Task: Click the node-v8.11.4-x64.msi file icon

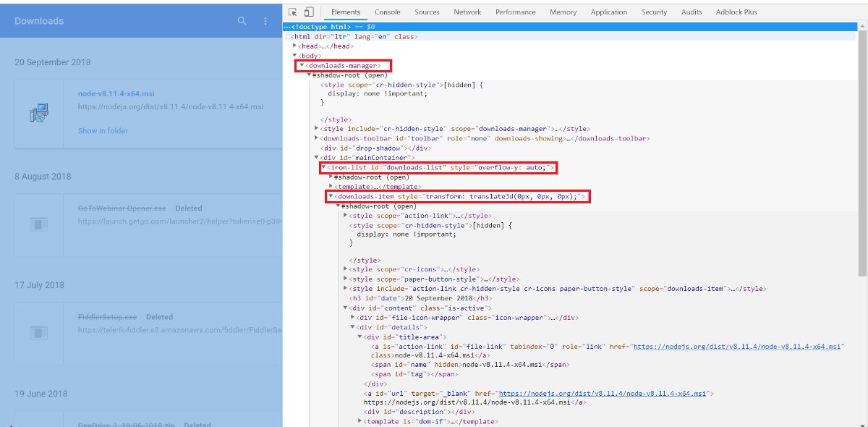Action: tap(39, 112)
